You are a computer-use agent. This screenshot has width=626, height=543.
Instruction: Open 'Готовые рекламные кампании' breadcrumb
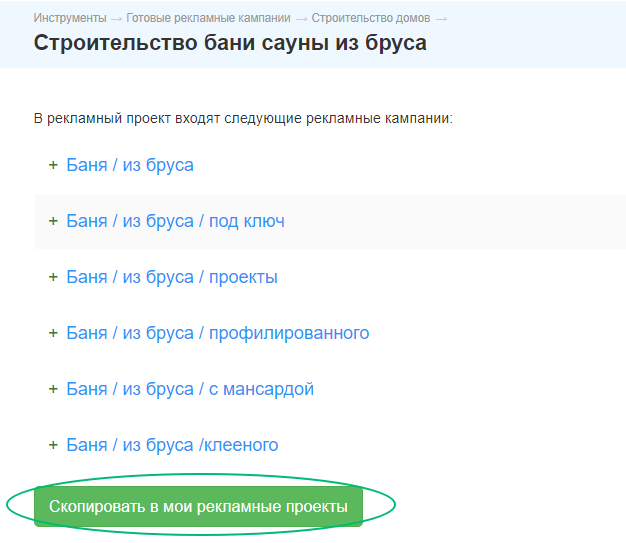tap(208, 18)
